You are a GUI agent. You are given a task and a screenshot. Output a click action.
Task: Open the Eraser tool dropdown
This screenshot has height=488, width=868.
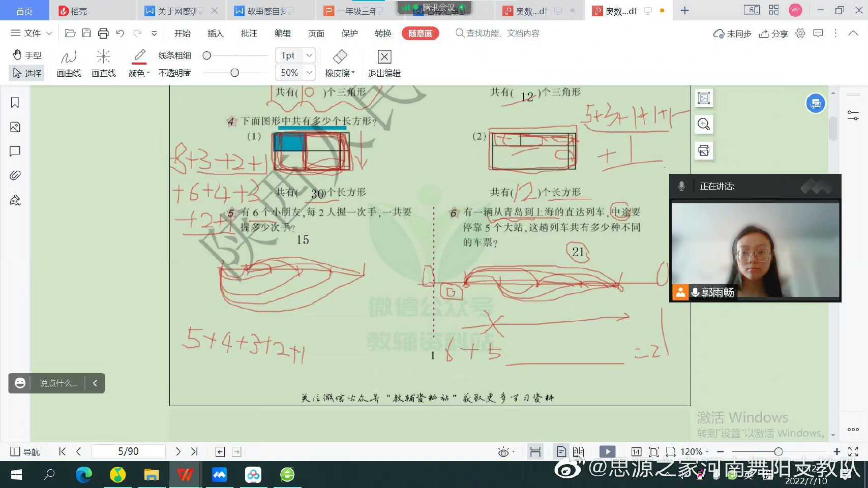point(340,64)
